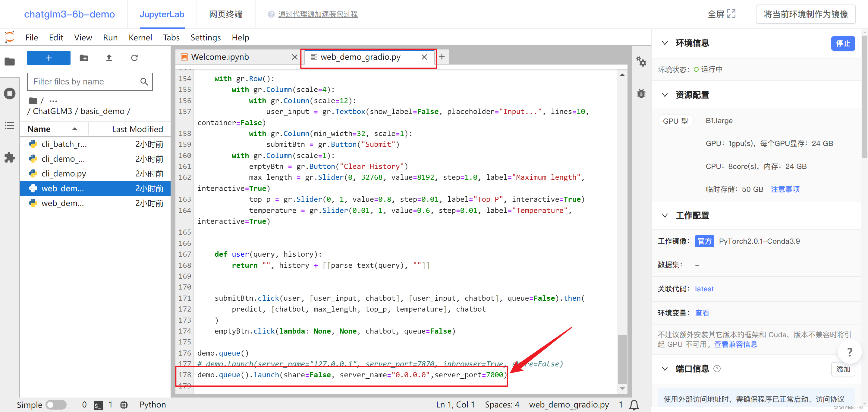This screenshot has height=412, width=868.
Task: Click the editor scrollbar down arrow
Action: point(622,388)
